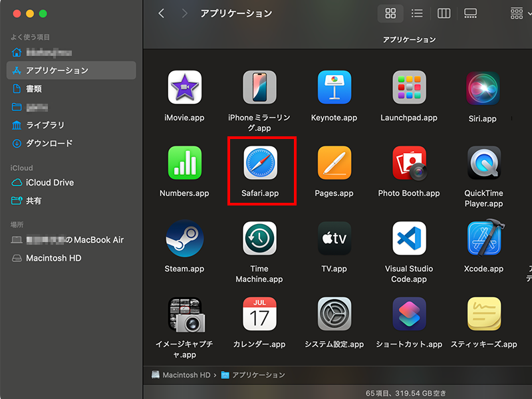Click the TV.app icon
The height and width of the screenshot is (399, 532).
point(334,238)
